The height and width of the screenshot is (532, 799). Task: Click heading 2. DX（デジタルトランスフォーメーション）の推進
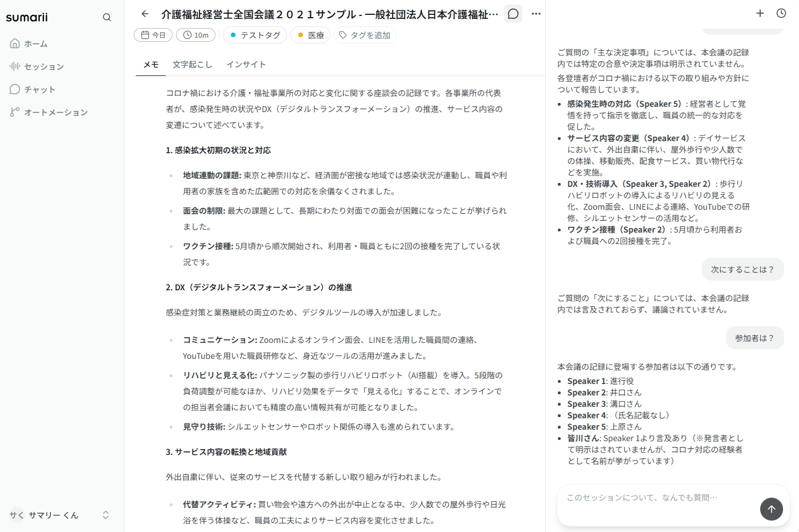click(x=259, y=287)
